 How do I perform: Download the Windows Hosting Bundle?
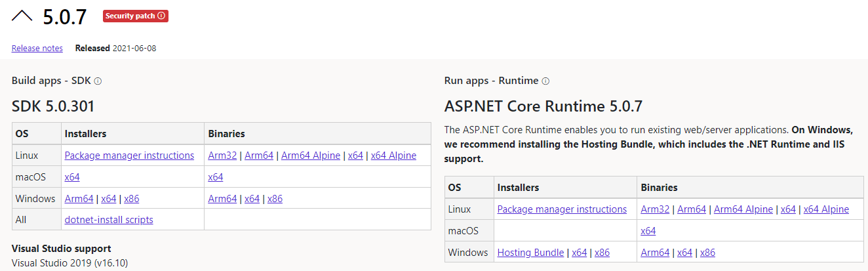(530, 253)
